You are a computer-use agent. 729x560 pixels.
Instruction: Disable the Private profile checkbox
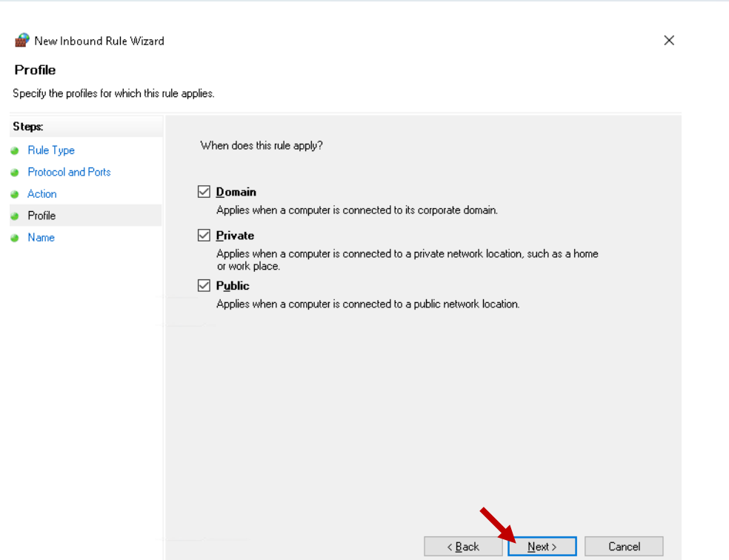pos(204,236)
